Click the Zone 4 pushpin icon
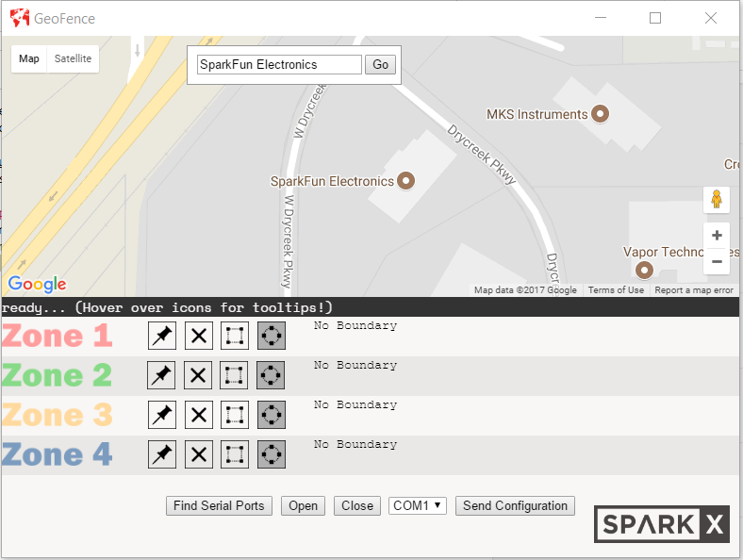This screenshot has width=743, height=560. point(162,454)
